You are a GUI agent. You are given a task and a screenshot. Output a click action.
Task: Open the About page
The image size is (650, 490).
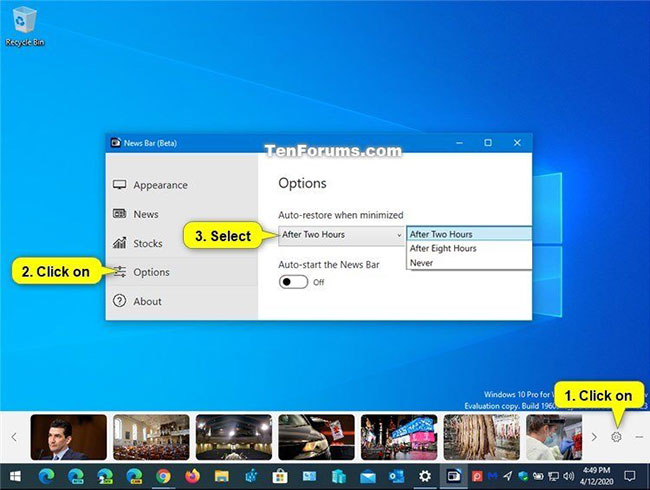[182, 301]
